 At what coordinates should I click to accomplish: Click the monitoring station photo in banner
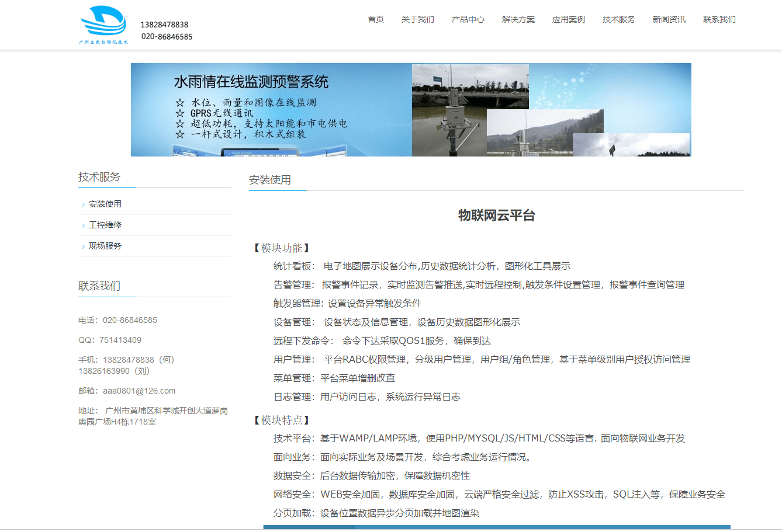(x=470, y=110)
